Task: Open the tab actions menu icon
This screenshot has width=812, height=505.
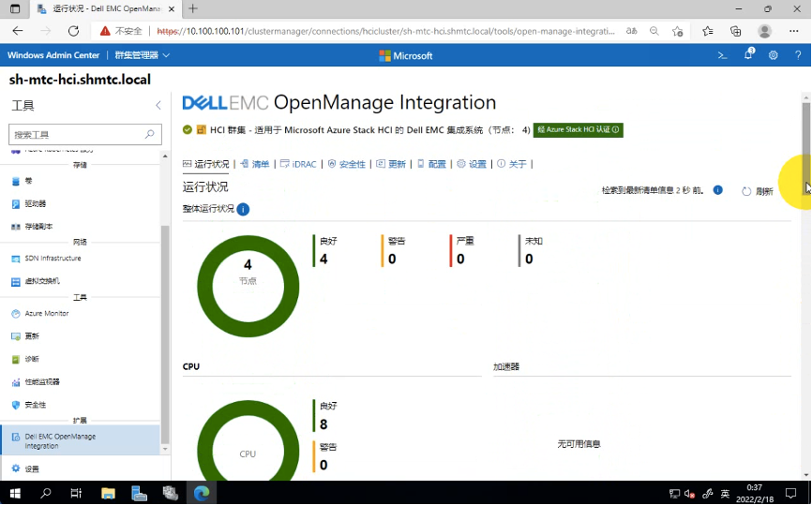Action: (x=15, y=8)
